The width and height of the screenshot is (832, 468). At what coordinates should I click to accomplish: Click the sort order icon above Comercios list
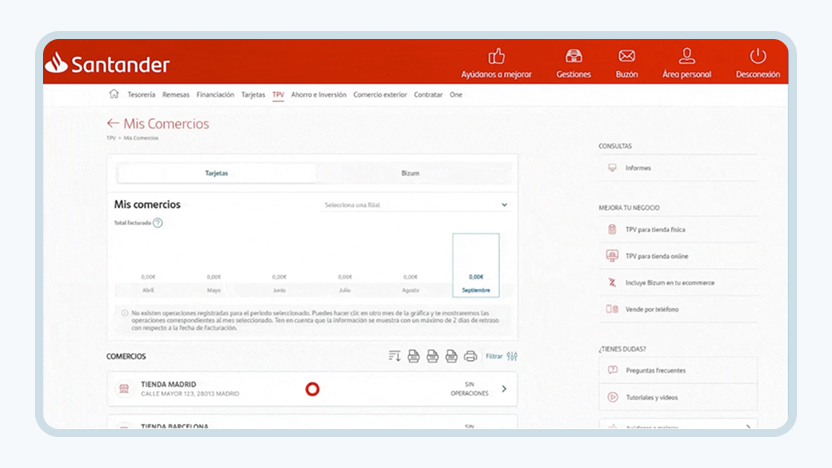pyautogui.click(x=394, y=356)
